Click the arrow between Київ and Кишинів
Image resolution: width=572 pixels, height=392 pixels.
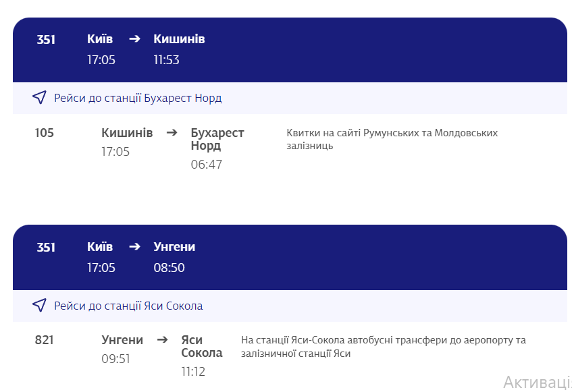[x=134, y=39]
